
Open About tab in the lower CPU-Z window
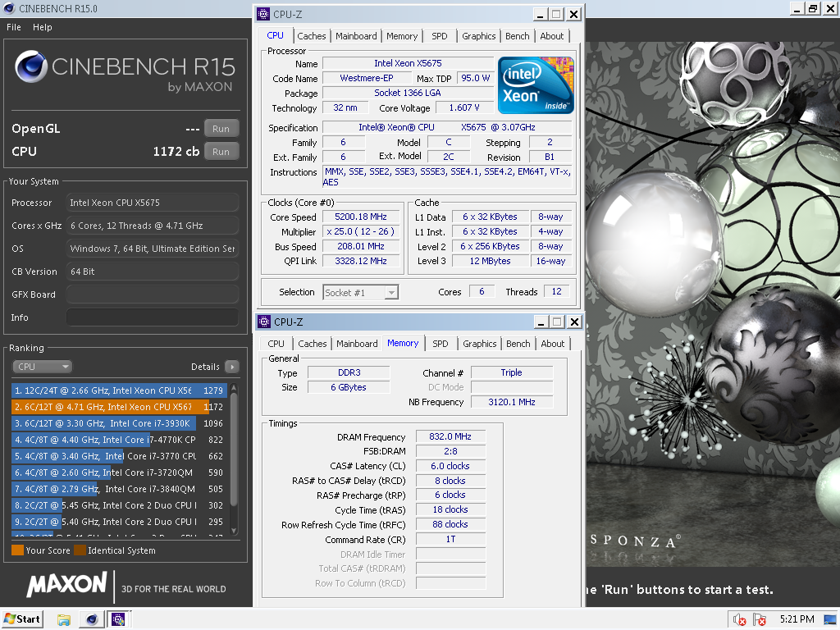[552, 344]
